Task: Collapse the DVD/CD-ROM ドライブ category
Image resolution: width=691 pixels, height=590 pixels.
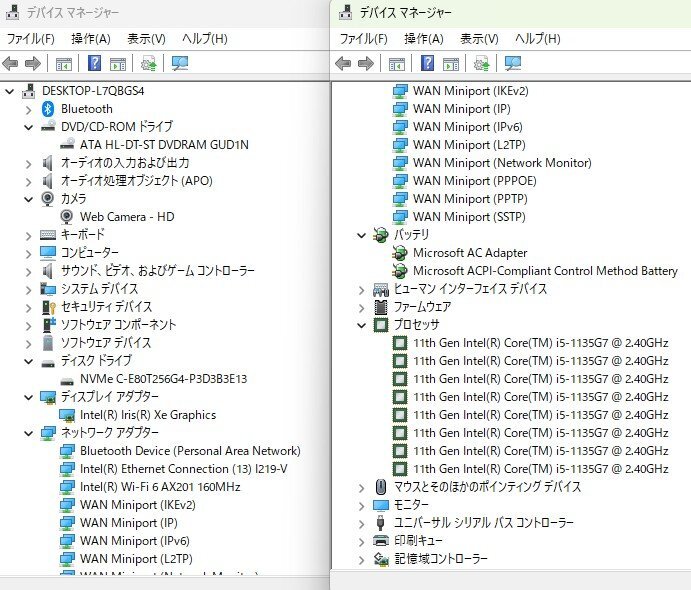Action: (29, 128)
